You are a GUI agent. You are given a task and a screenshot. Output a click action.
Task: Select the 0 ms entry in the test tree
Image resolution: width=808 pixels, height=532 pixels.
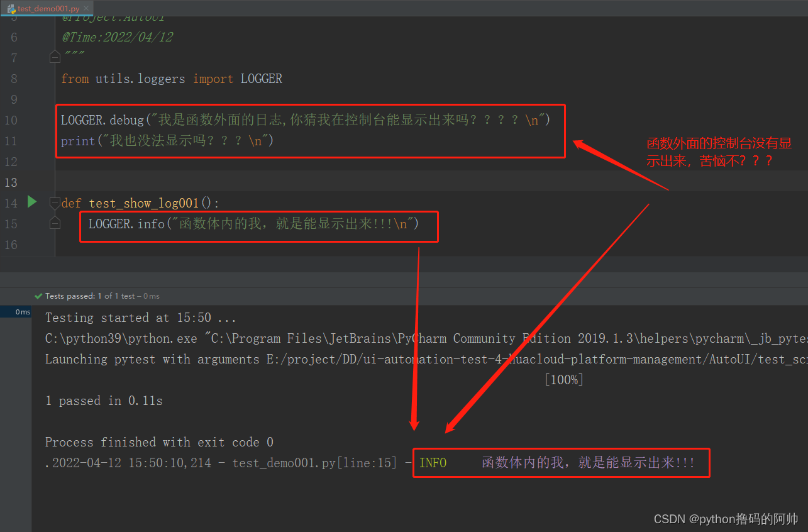(16, 312)
